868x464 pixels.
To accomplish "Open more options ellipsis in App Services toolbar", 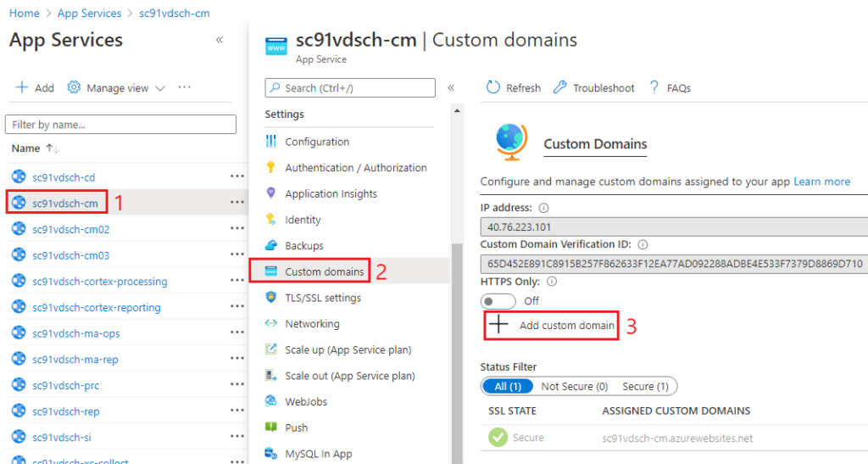I will 184,87.
